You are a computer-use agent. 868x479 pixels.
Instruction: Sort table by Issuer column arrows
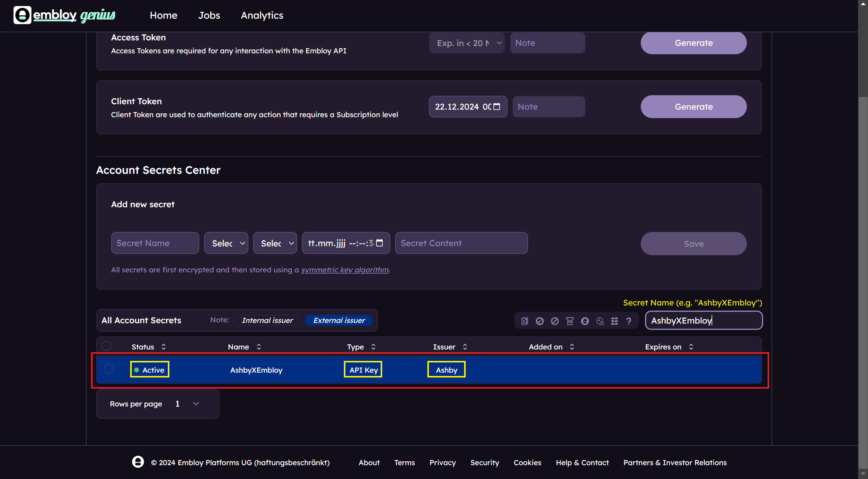click(x=465, y=347)
